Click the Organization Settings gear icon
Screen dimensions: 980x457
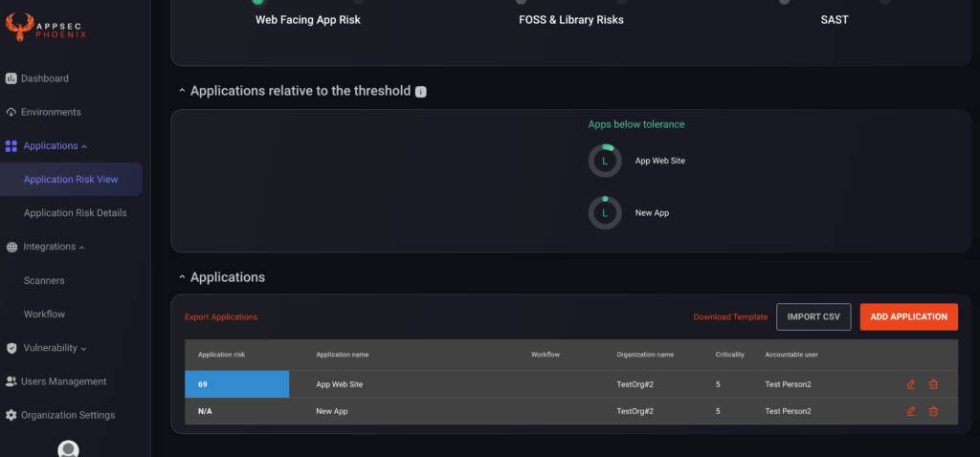pyautogui.click(x=11, y=415)
